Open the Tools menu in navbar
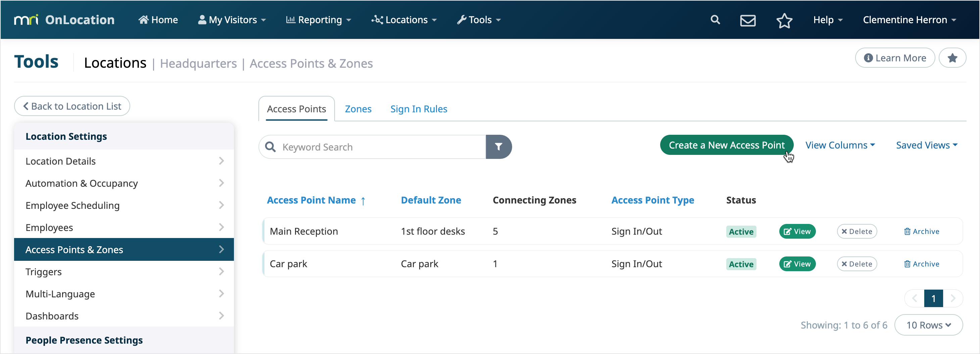The image size is (980, 354). 479,20
